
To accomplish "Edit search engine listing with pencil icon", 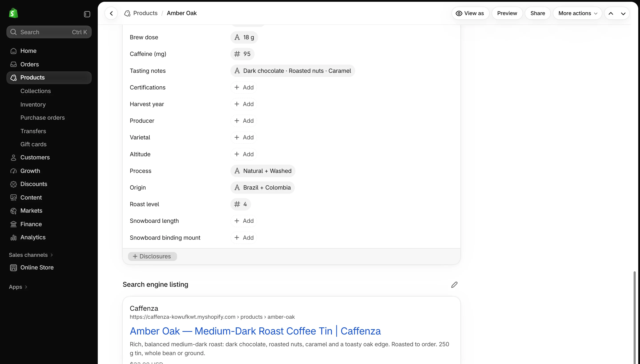I will coord(454,285).
